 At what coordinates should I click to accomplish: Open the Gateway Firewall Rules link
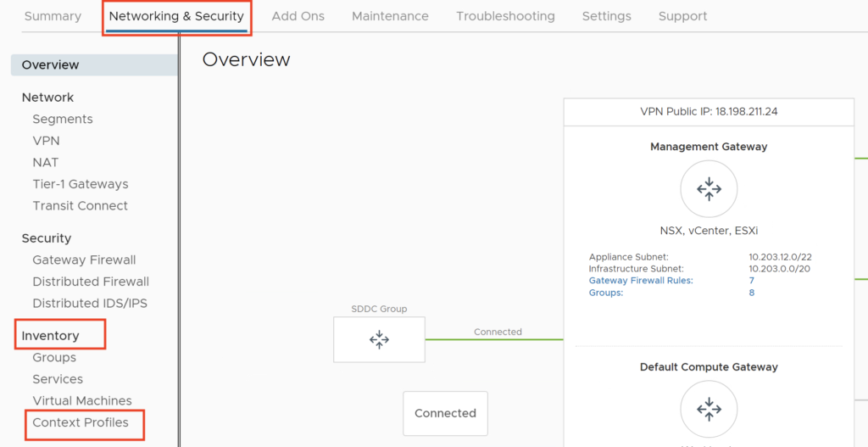pos(641,280)
